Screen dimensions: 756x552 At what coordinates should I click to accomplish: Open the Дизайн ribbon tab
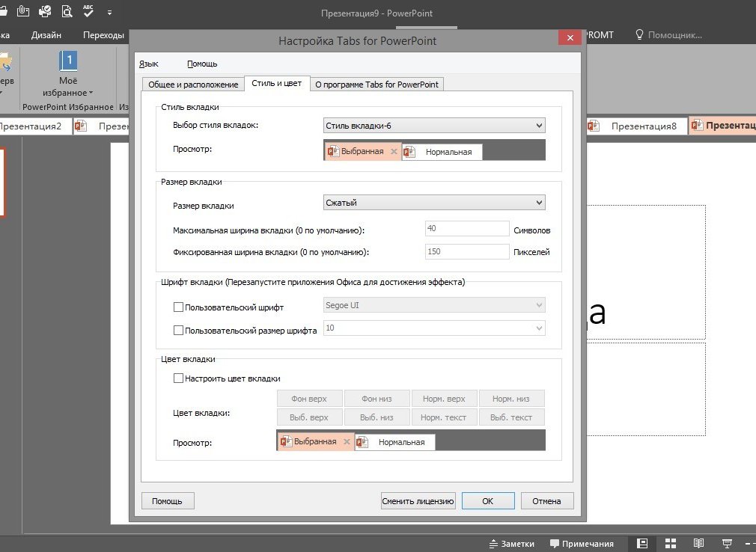46,34
